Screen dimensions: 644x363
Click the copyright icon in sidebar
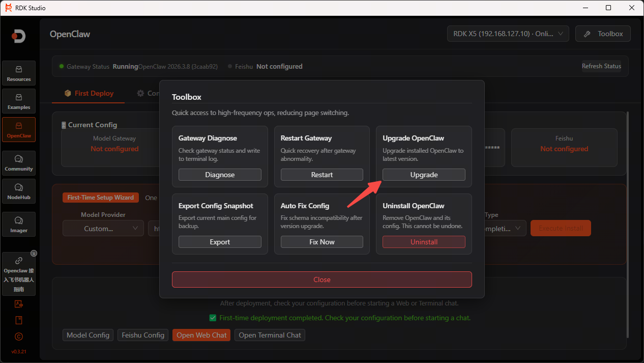click(x=19, y=337)
